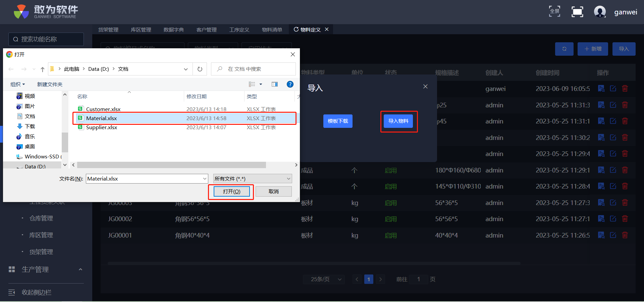Open 桌面 in navigation tree
The width and height of the screenshot is (644, 302).
point(30,146)
